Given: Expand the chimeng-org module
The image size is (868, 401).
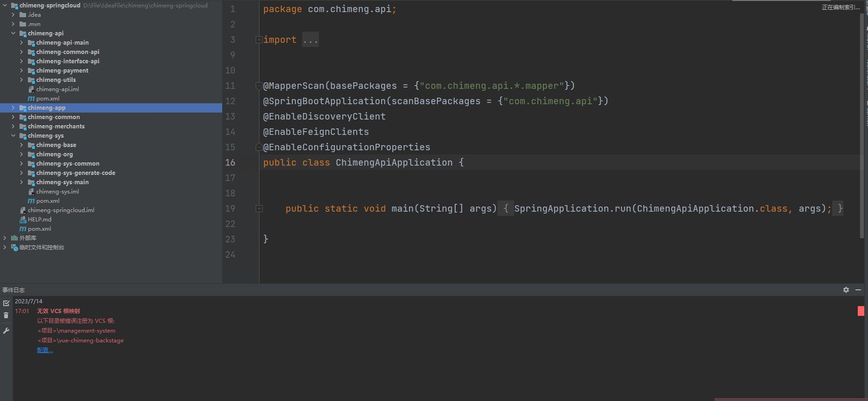Looking at the screenshot, I should tap(22, 154).
